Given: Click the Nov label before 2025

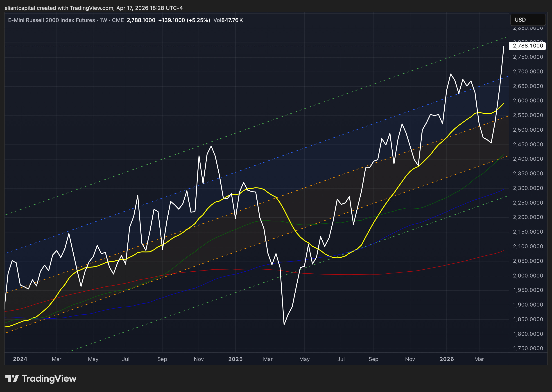Looking at the screenshot, I should [x=199, y=359].
